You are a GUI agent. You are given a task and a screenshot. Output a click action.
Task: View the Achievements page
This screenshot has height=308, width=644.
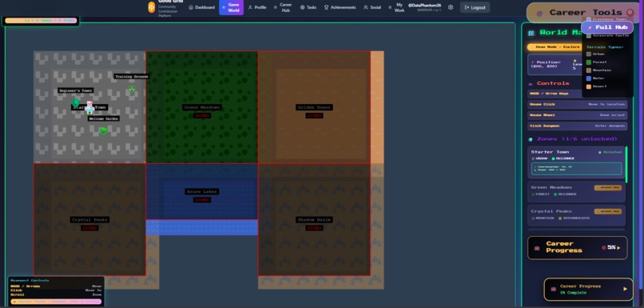click(340, 7)
